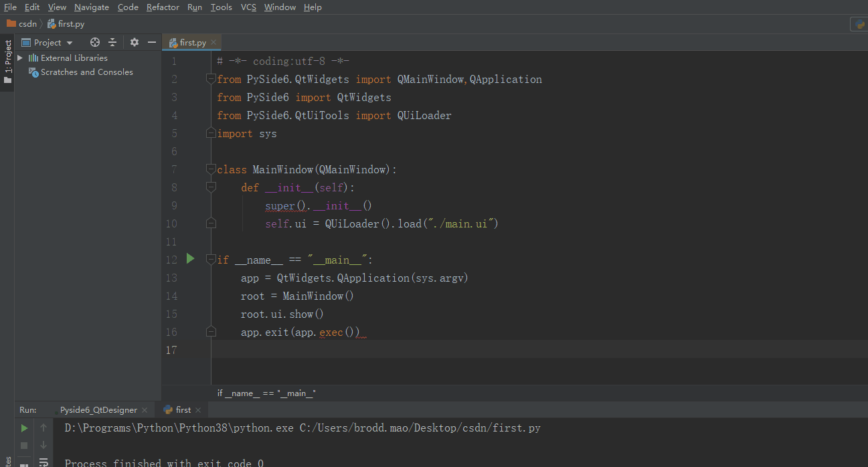Select External Libraries in the project tree
Screen dimensions: 868x467
pos(68,58)
